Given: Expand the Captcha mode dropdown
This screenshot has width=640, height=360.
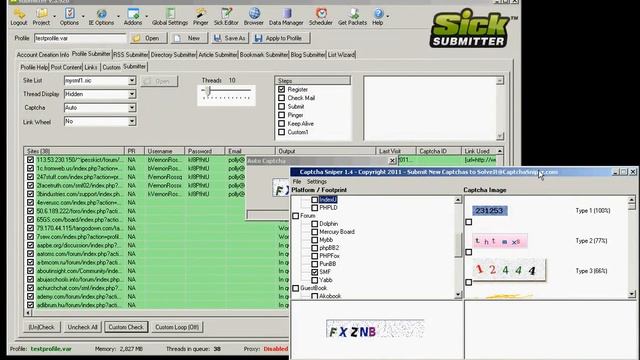Looking at the screenshot, I should (x=131, y=108).
